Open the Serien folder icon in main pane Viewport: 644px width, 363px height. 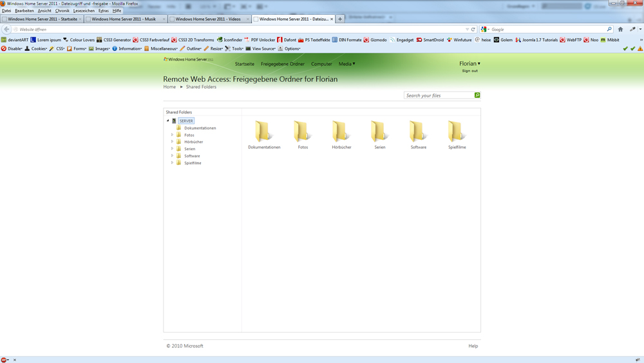379,131
